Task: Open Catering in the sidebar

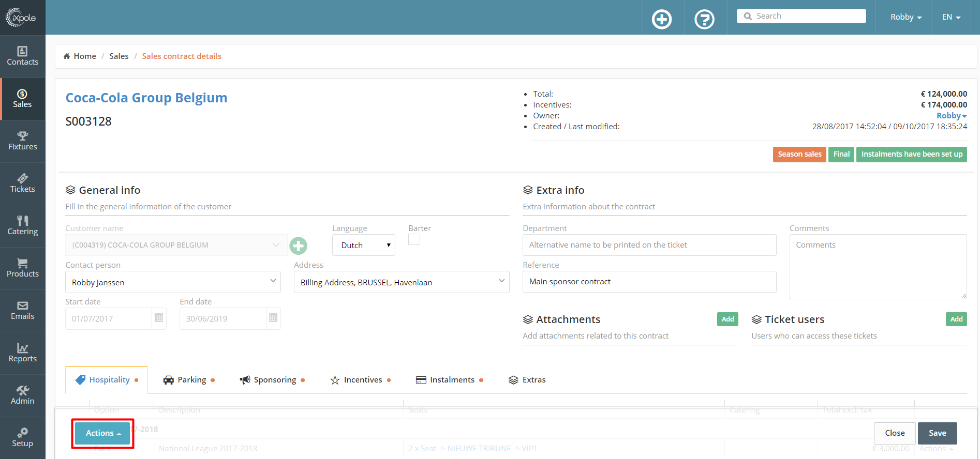Action: (x=23, y=226)
